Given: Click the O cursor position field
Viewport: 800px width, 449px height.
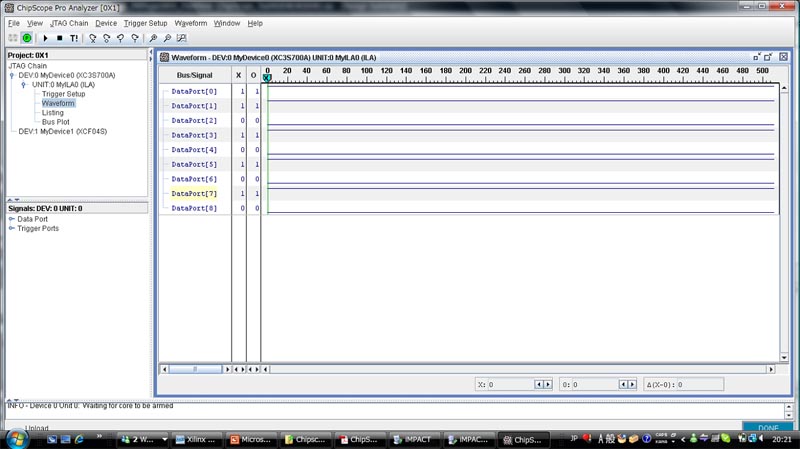Looking at the screenshot, I should click(595, 385).
